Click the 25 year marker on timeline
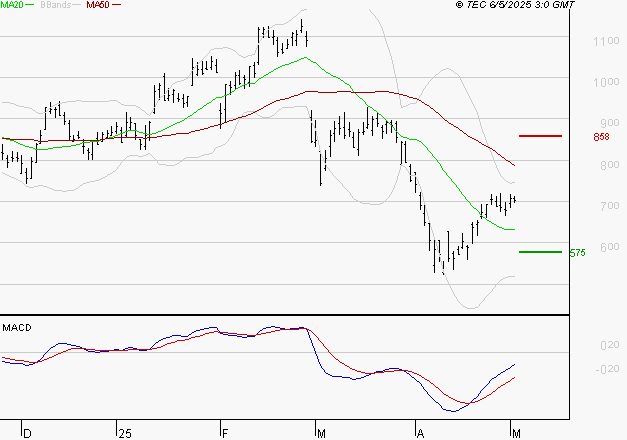The height and width of the screenshot is (440, 627). (125, 434)
